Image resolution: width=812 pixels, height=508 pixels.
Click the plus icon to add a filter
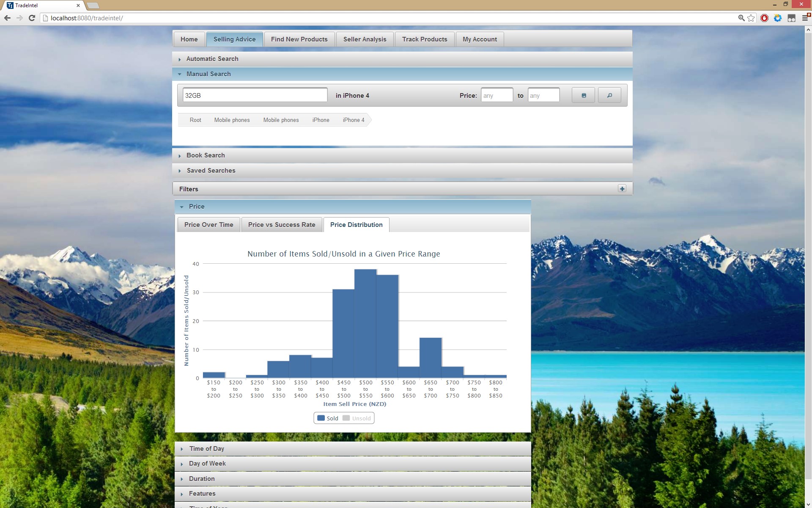coord(622,189)
